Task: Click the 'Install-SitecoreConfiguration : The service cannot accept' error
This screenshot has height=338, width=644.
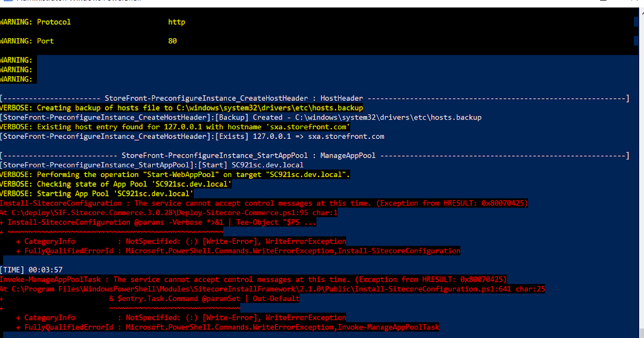Action: pos(264,203)
